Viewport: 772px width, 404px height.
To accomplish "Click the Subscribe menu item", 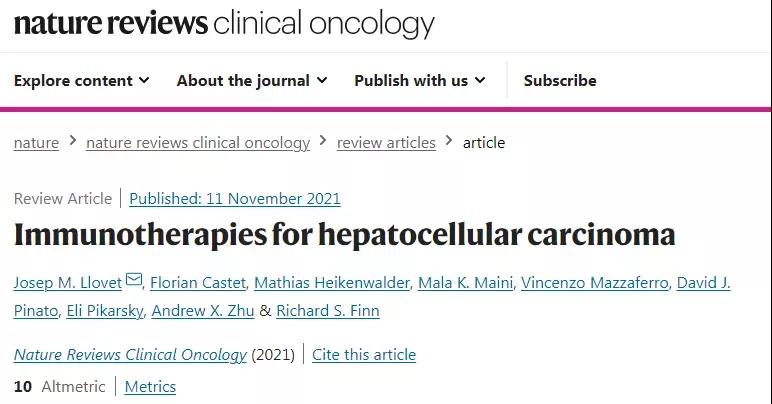I will [560, 81].
